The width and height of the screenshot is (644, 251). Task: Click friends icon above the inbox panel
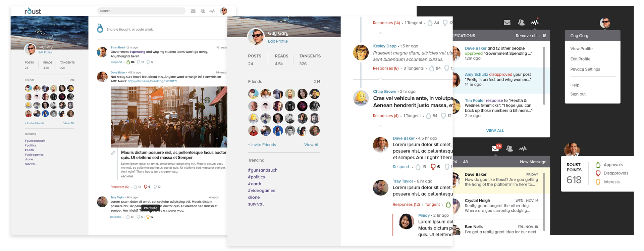pos(509,148)
